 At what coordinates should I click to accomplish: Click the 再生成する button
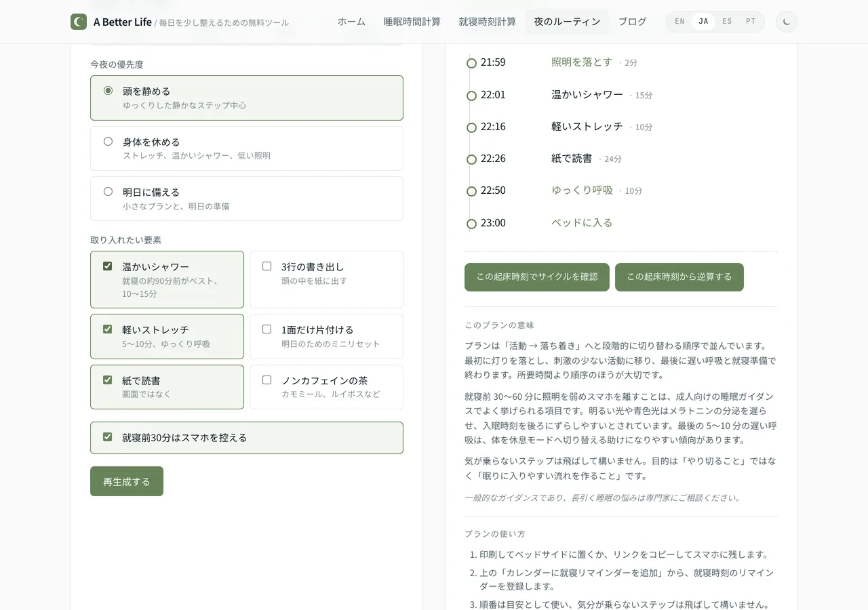[127, 481]
